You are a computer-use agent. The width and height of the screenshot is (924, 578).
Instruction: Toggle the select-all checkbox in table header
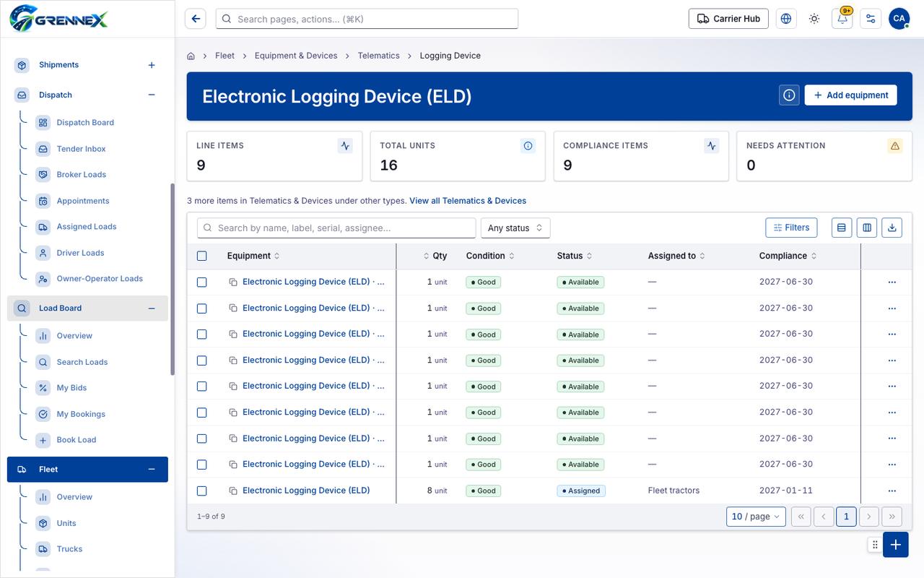(x=202, y=256)
